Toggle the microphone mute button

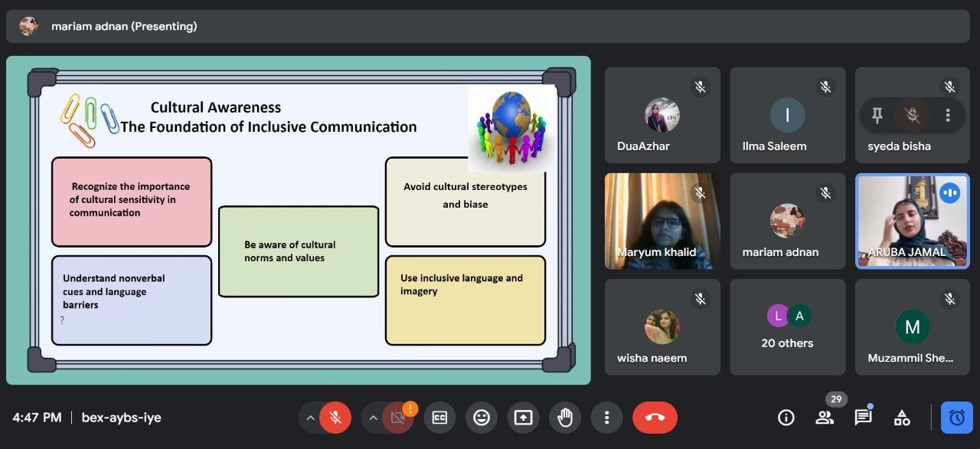(x=335, y=418)
